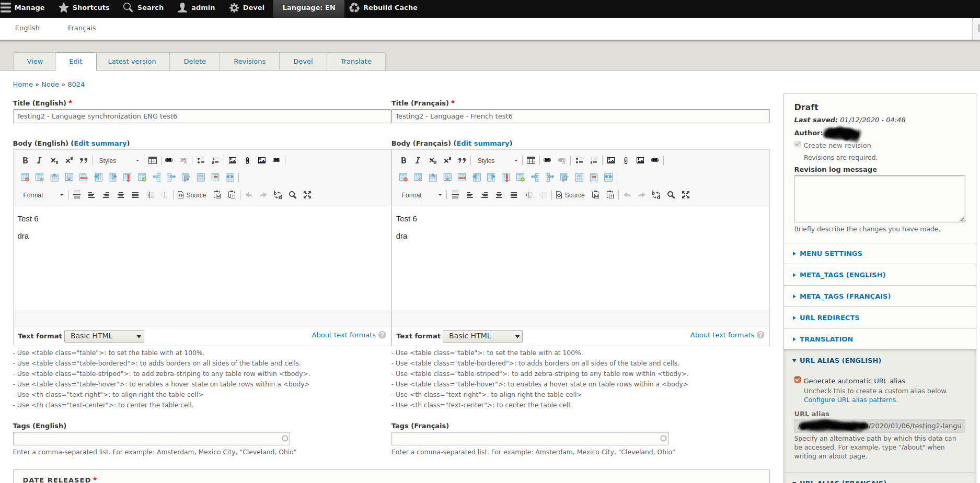Switch to the Revisions tab
980x483 pixels.
(x=249, y=61)
